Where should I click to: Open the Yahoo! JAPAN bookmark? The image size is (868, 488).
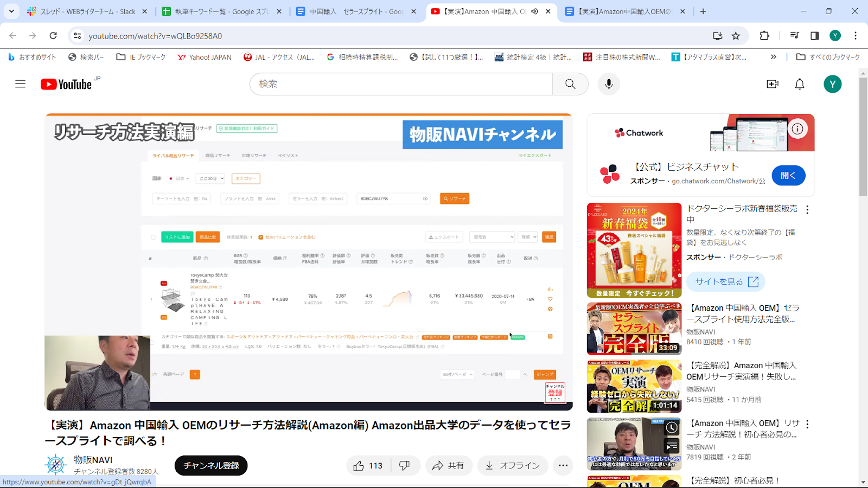click(x=205, y=57)
